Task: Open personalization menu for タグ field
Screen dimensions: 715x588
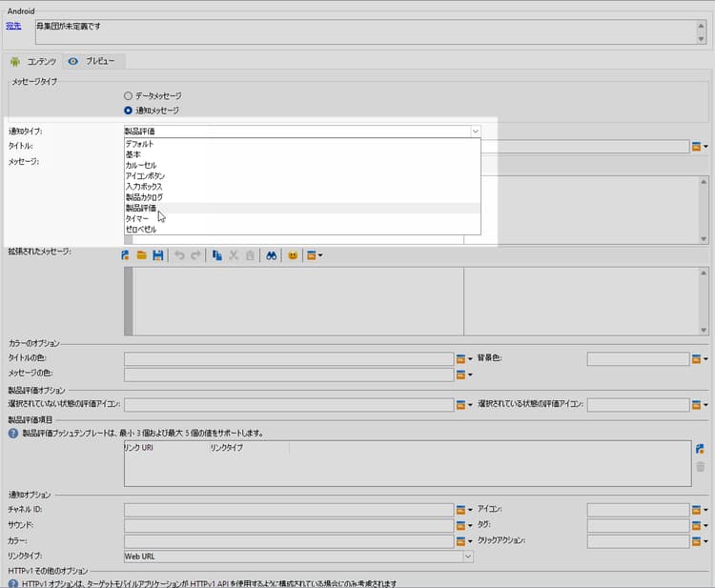Action: click(x=700, y=525)
